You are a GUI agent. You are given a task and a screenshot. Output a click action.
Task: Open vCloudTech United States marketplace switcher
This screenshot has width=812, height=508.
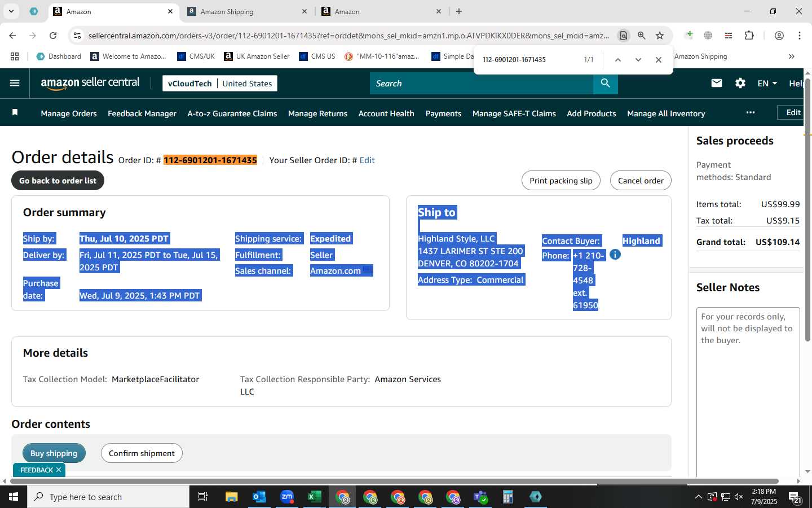pos(220,83)
